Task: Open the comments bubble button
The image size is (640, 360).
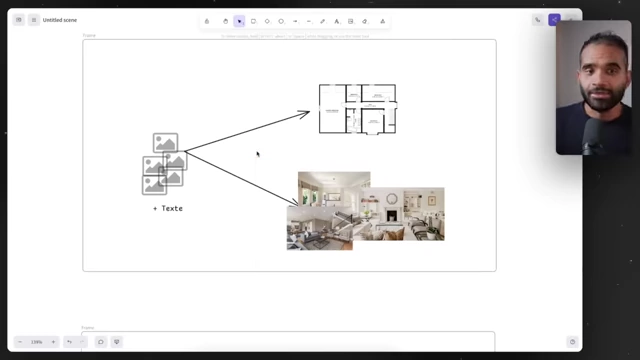Action: point(101,342)
